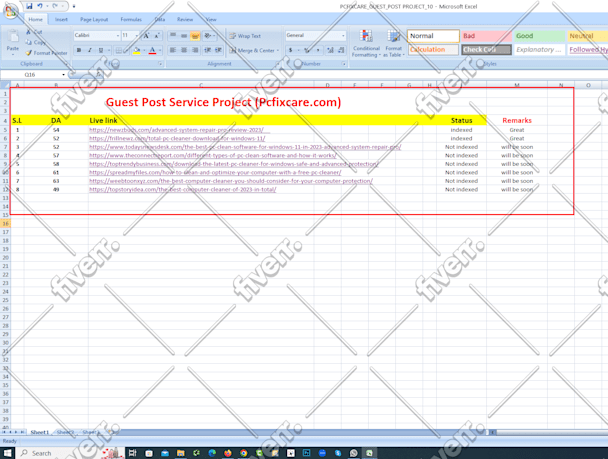608x459 pixels.
Task: Apply the Good cell style
Action: point(539,36)
